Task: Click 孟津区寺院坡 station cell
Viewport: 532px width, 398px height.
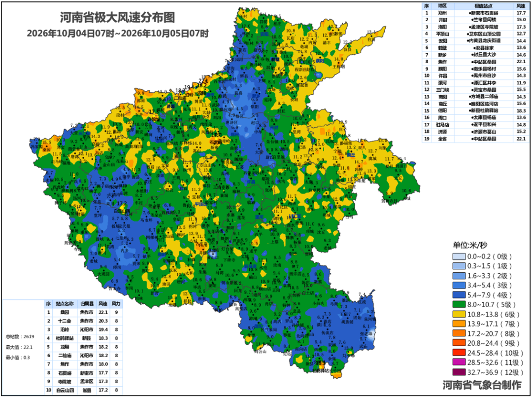Action: 483,27
